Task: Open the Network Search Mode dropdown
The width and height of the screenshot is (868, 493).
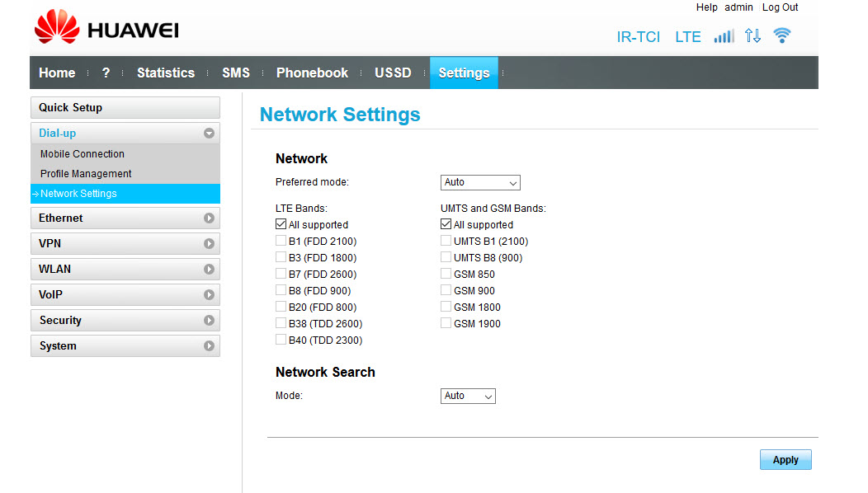Action: (x=468, y=397)
